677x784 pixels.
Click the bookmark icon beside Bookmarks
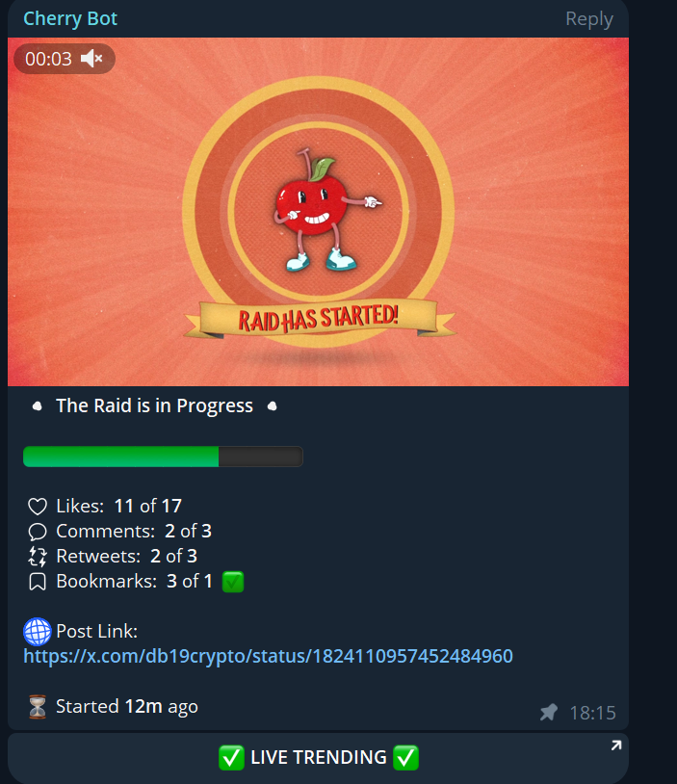coord(38,582)
